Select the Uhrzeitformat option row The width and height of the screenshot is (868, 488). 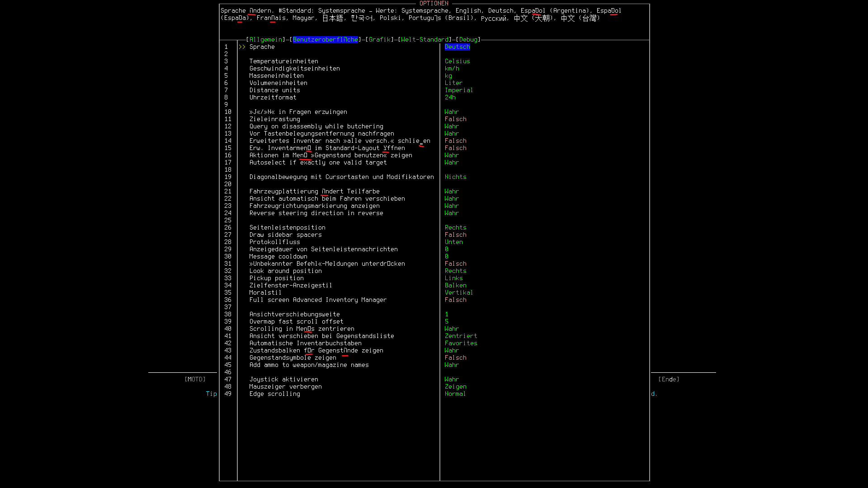click(x=273, y=98)
